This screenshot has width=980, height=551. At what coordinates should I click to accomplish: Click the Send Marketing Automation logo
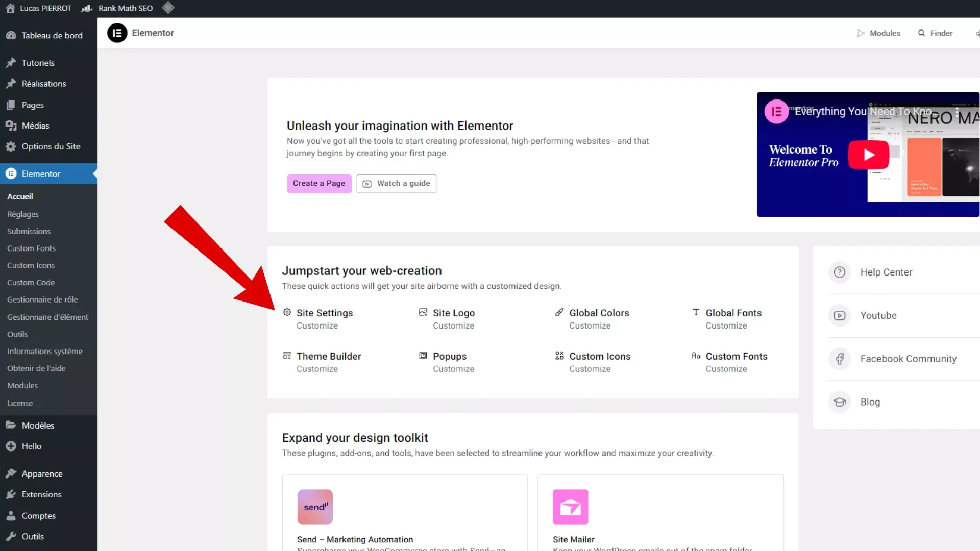[315, 507]
